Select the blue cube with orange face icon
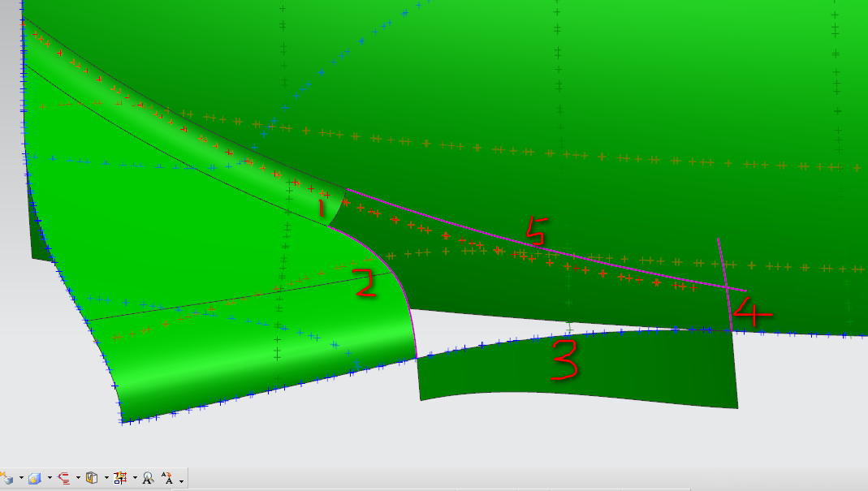Image resolution: width=868 pixels, height=491 pixels. (x=34, y=478)
